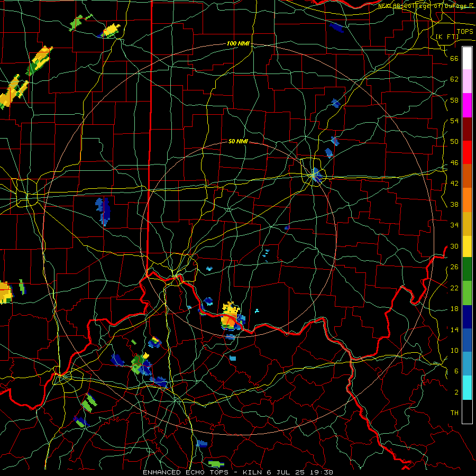This screenshot has width=476, height=476.
Task: Click the "NEXLAB-College of DuPage" credit text
Action: [x=423, y=6]
